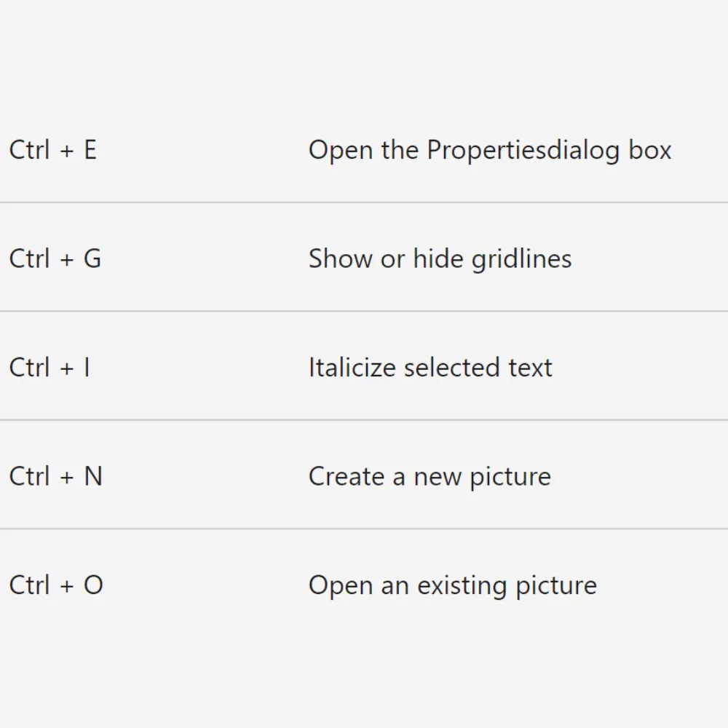This screenshot has height=728, width=728.
Task: Select the "Create a new picture" description
Action: click(430, 476)
